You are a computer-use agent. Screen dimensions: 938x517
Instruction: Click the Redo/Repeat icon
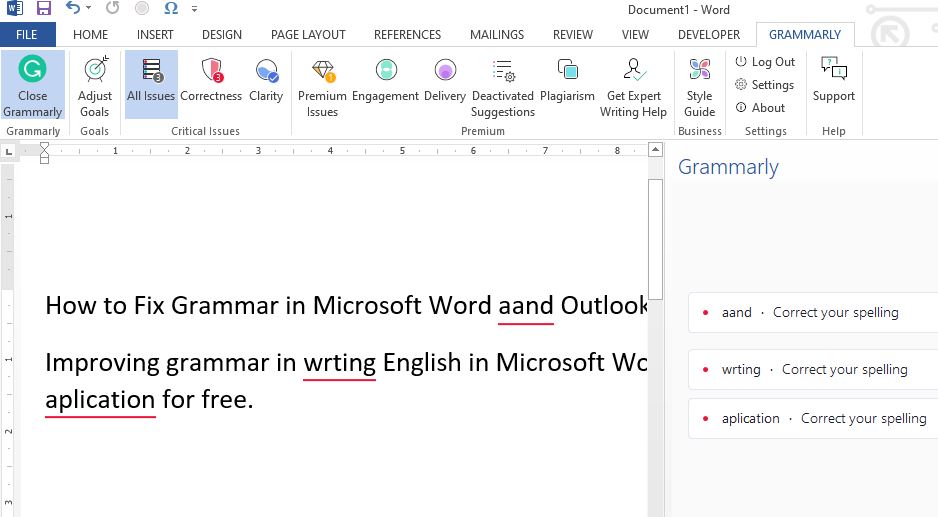112,8
